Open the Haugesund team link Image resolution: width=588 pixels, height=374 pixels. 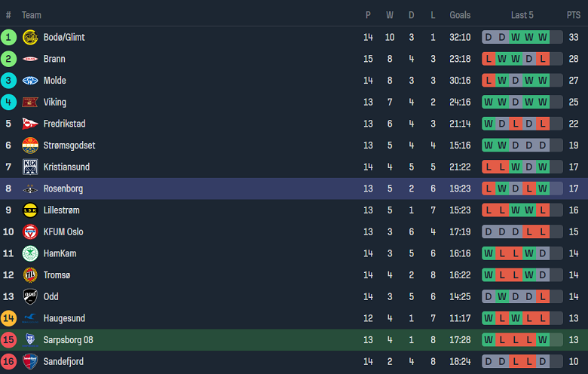click(x=65, y=318)
